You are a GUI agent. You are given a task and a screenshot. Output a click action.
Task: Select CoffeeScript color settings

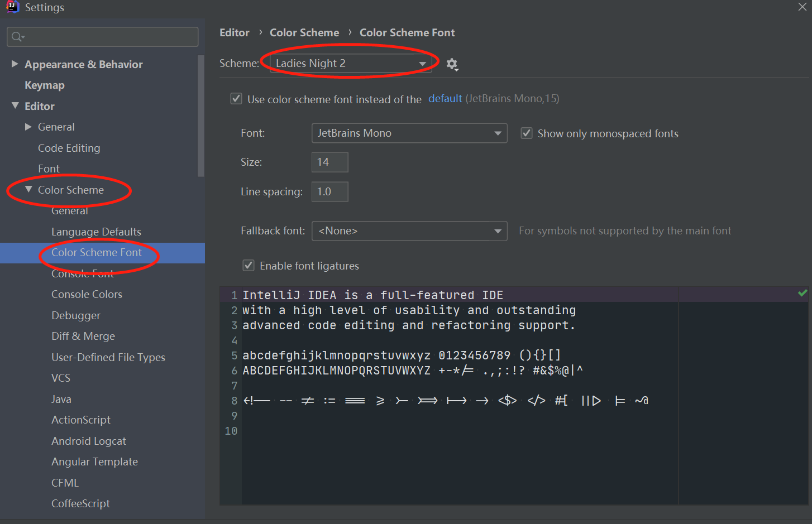click(x=80, y=503)
